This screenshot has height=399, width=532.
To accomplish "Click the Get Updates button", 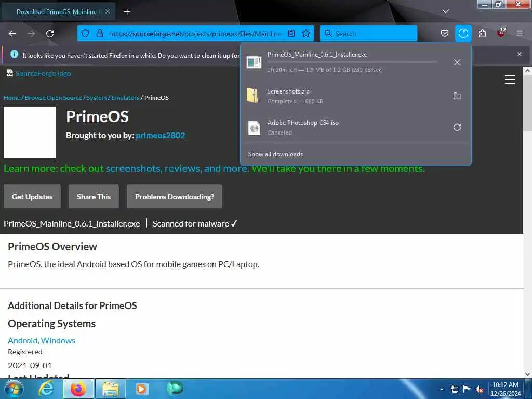I will pos(32,196).
